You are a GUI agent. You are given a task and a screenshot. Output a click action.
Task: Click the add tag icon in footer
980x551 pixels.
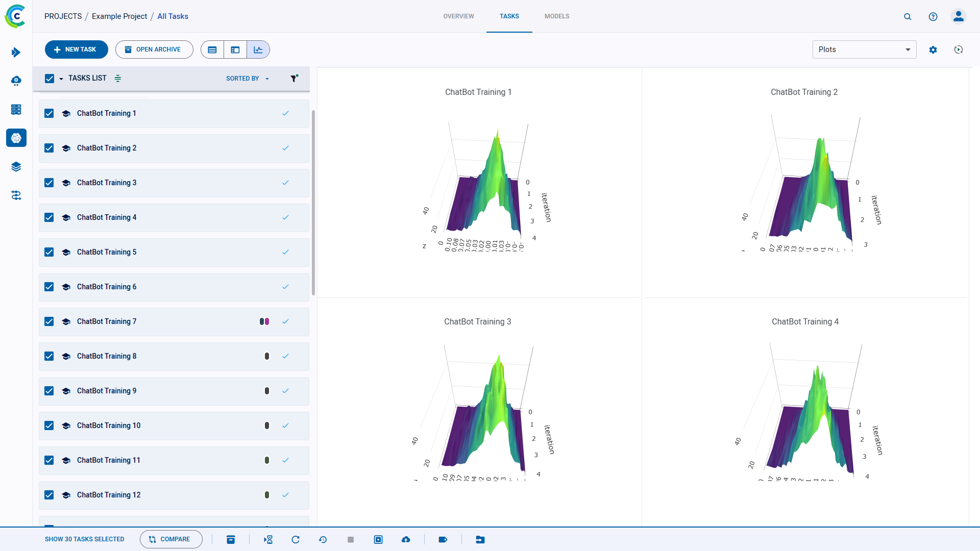(443, 539)
